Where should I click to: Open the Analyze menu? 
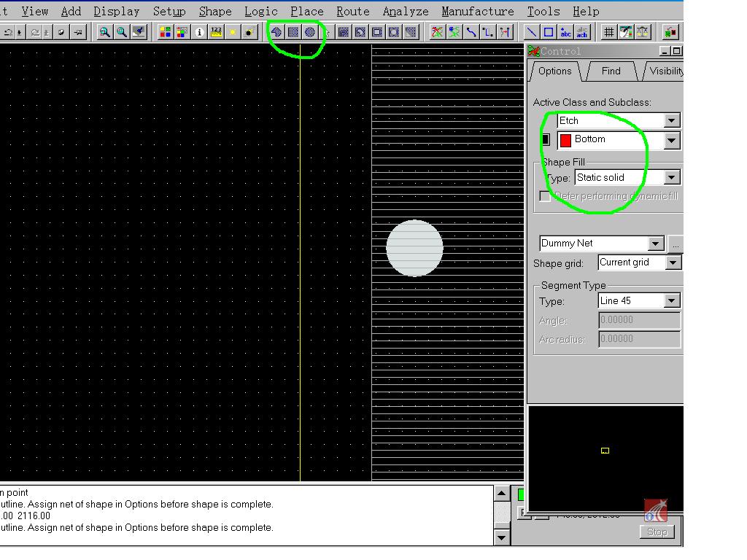[x=406, y=11]
